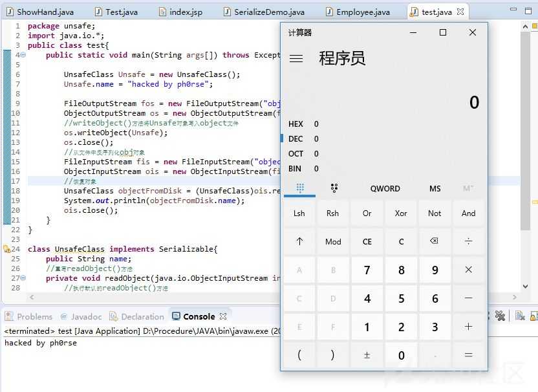Click the multiply operator key

[x=468, y=270]
